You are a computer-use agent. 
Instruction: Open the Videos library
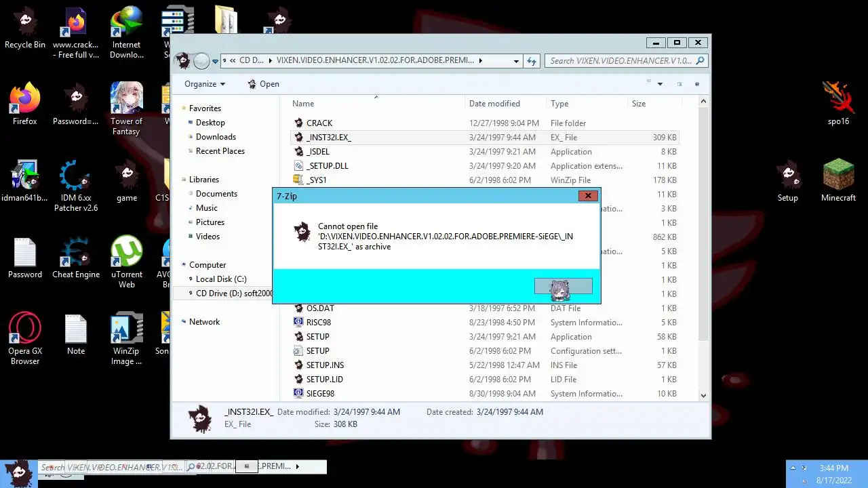coord(208,237)
